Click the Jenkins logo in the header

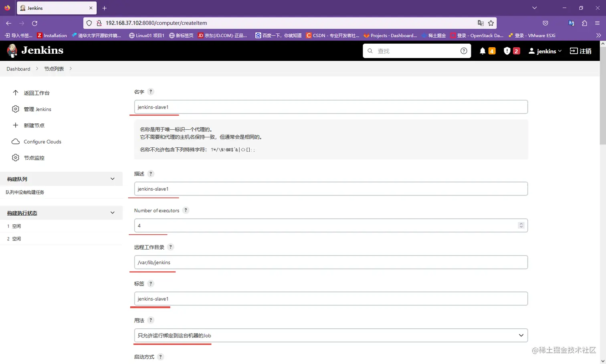coord(35,50)
